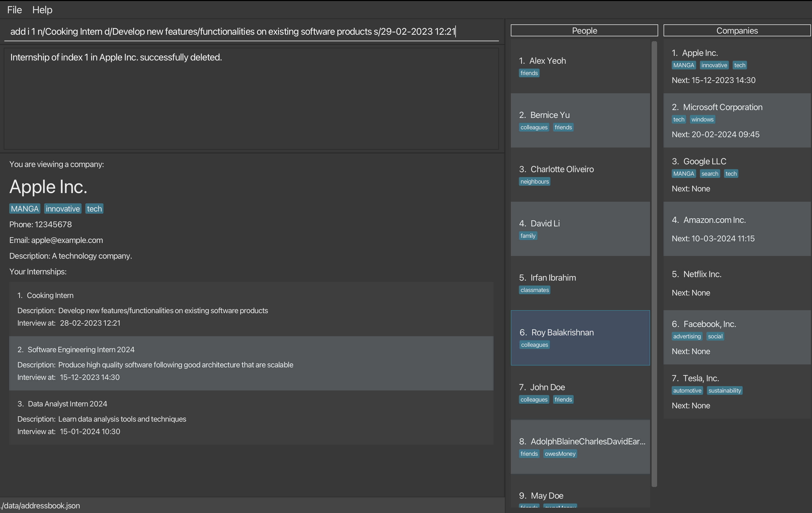The width and height of the screenshot is (812, 513).
Task: Click Charlotte Oliveiro's neighbours tag
Action: (x=534, y=182)
